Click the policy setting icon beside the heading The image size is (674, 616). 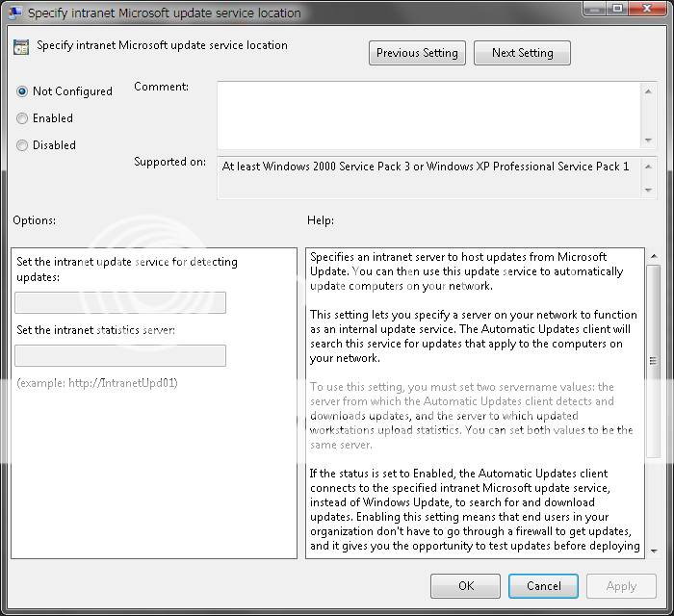(x=21, y=47)
